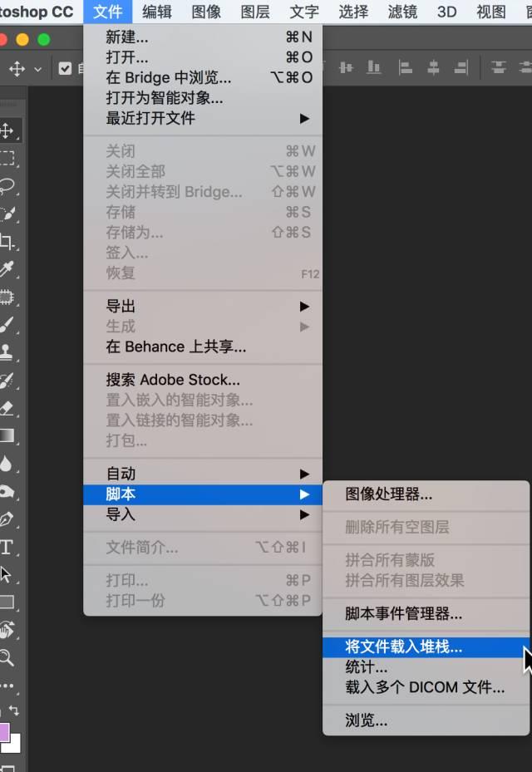
Task: Expand the 导出 submenu
Action: (203, 307)
